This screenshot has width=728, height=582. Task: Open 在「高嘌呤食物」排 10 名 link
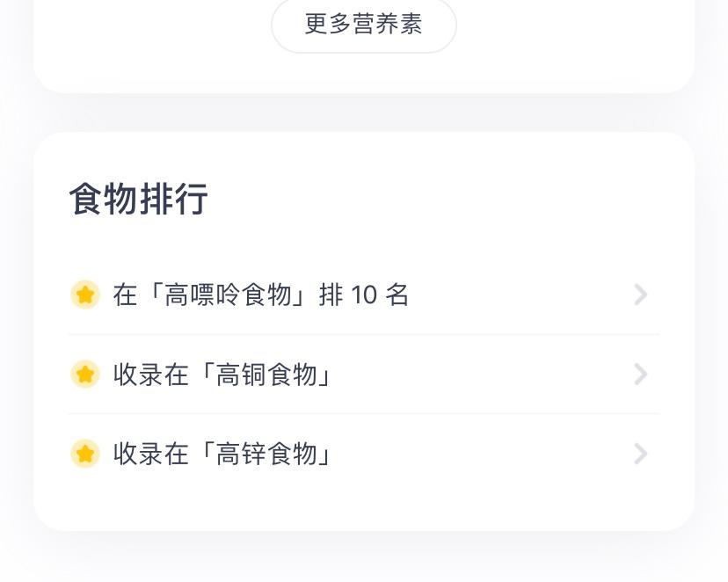pyautogui.click(x=260, y=295)
